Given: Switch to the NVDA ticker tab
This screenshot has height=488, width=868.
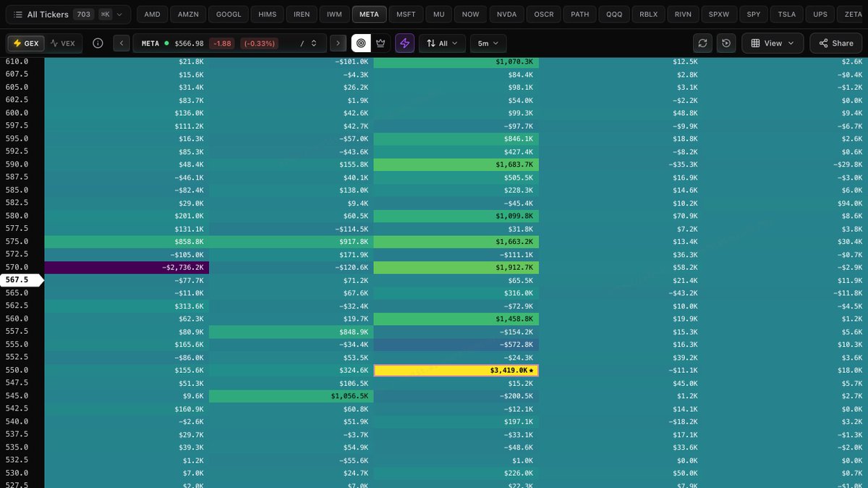Looking at the screenshot, I should tap(506, 14).
